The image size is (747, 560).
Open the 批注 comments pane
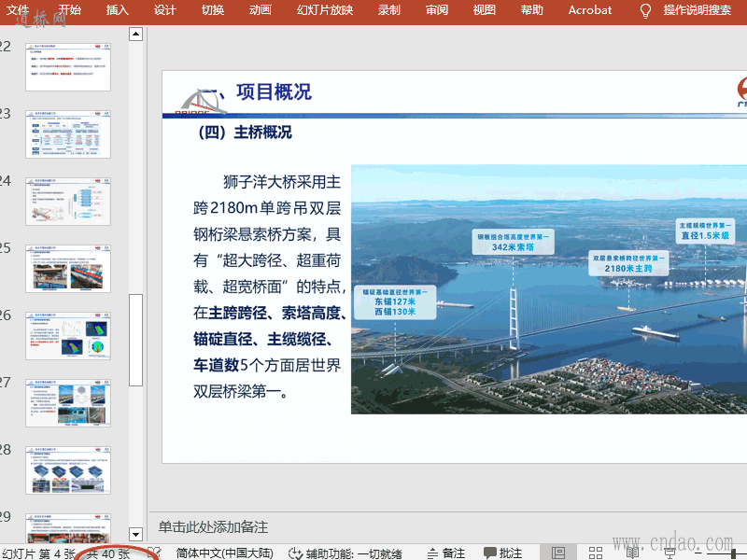503,553
